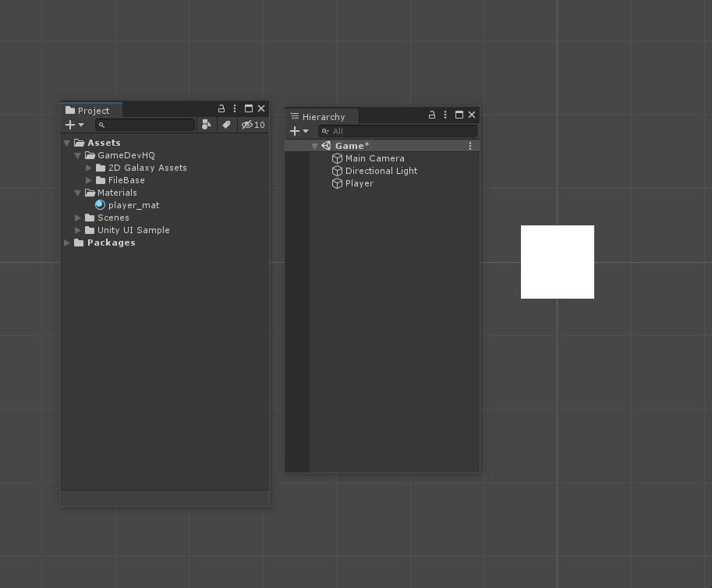Select the Directional Light cube icon
This screenshot has width=712, height=588.
[337, 171]
